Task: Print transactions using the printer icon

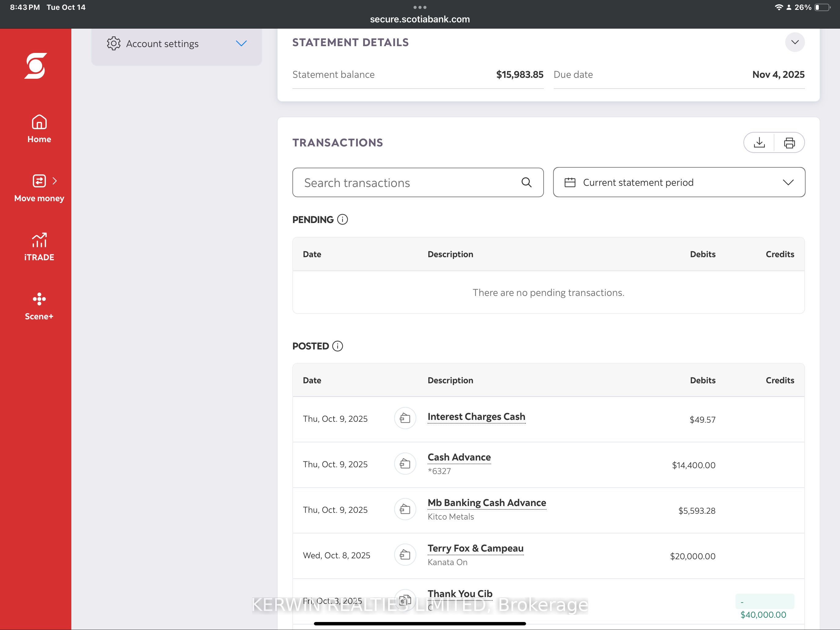Action: (789, 142)
